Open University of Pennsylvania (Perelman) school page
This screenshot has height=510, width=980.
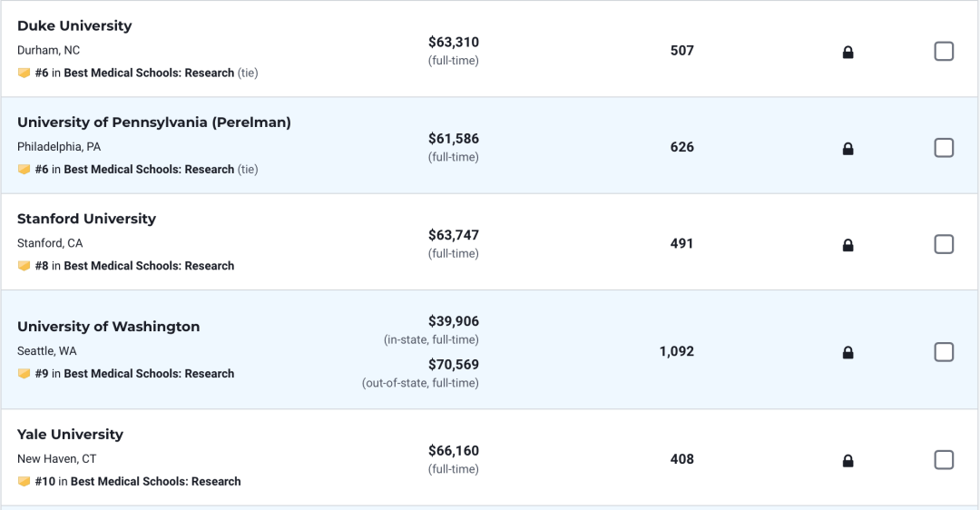point(153,122)
